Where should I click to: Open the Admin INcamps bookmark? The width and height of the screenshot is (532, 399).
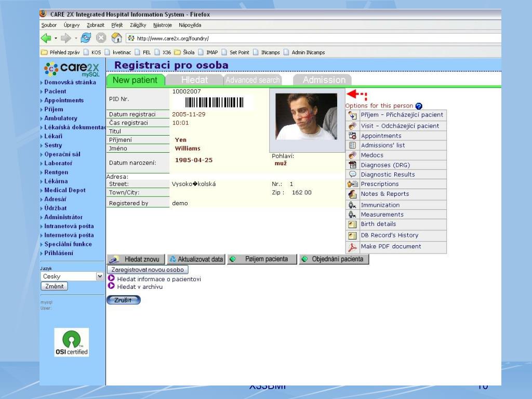coord(304,52)
